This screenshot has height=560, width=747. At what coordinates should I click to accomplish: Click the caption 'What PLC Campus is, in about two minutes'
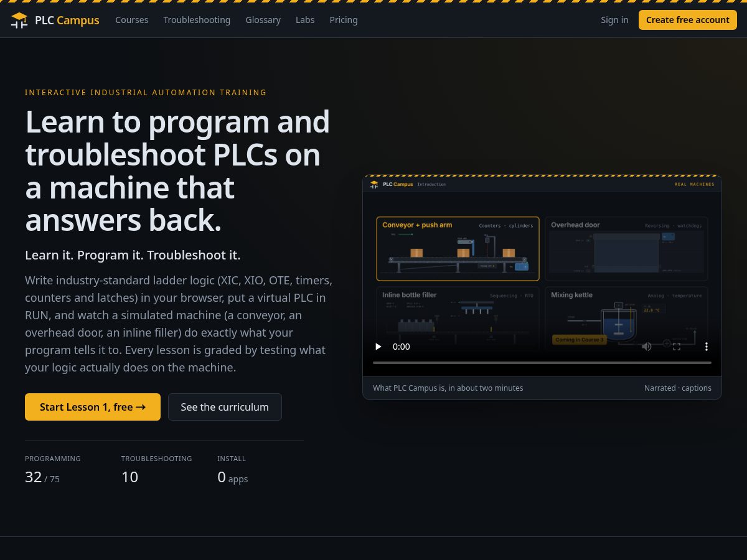click(x=448, y=388)
